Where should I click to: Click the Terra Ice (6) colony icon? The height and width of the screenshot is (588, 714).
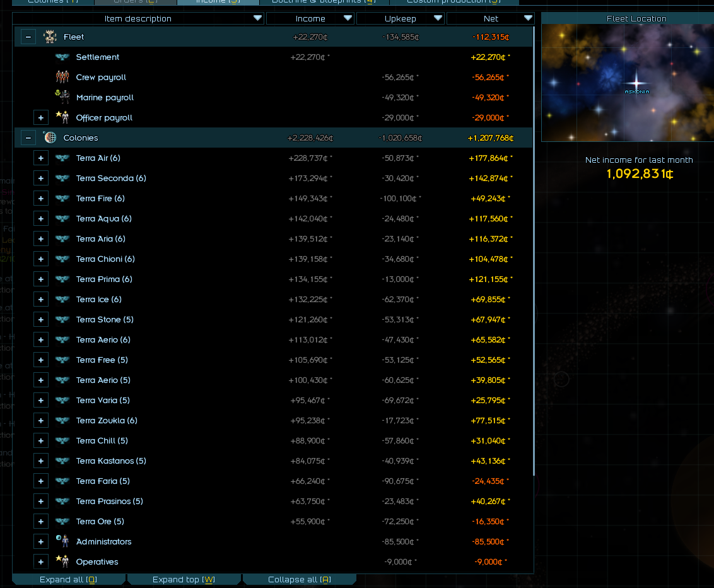pos(62,299)
